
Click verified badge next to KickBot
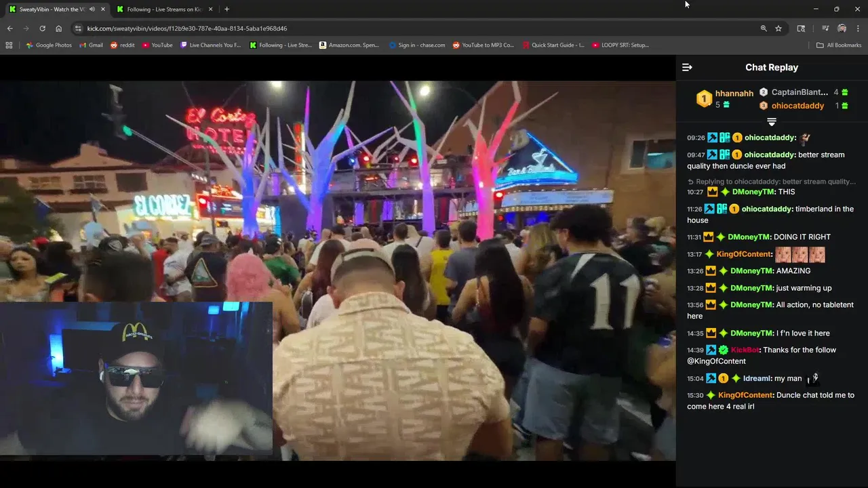tap(724, 350)
